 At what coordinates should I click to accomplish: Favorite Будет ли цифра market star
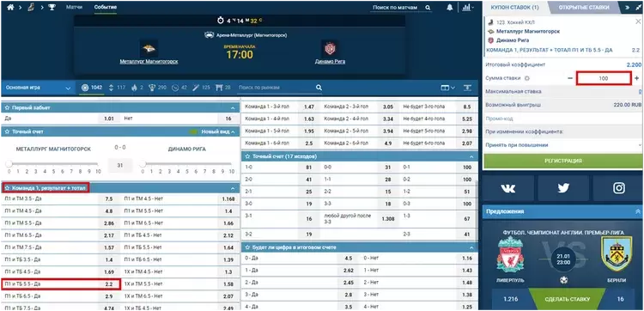coord(247,247)
